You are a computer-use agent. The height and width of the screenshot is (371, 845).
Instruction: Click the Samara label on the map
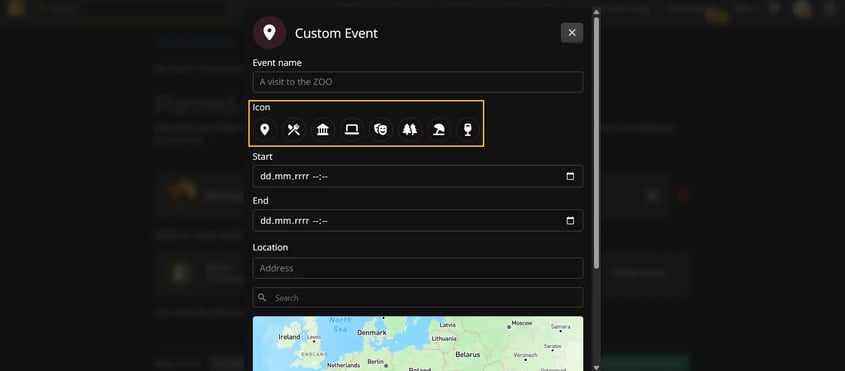[560, 327]
